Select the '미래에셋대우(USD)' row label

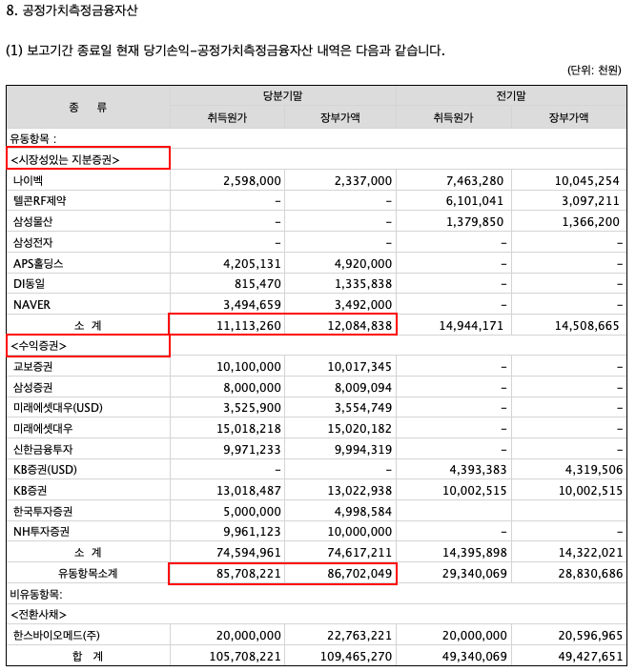(x=58, y=408)
